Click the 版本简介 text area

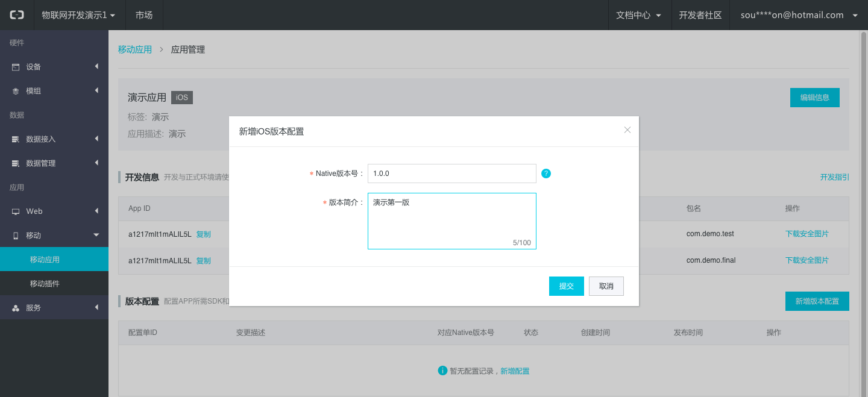click(451, 221)
